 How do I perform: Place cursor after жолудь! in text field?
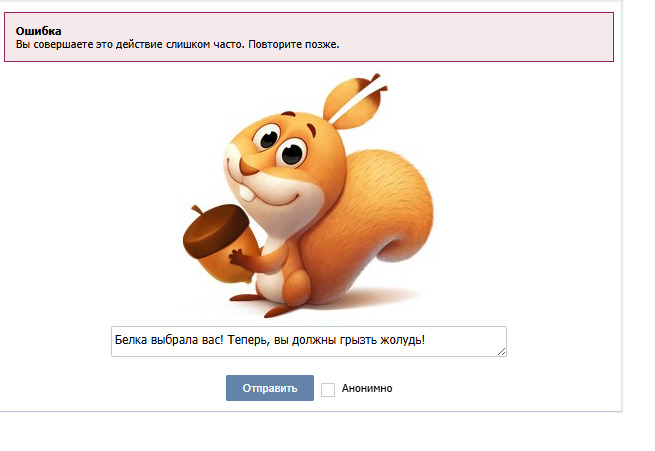click(426, 340)
